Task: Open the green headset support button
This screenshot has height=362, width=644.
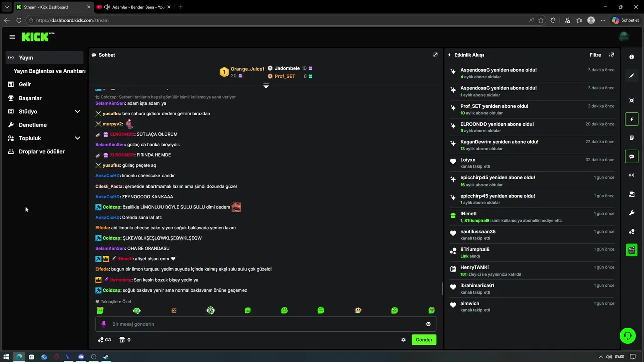Action: coord(628,335)
